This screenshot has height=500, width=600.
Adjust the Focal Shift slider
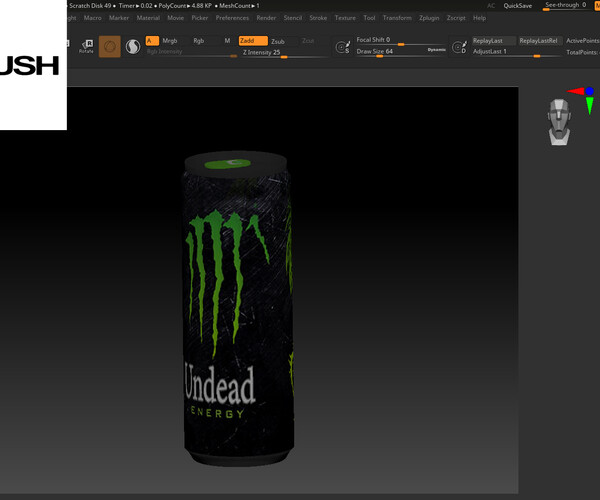tap(400, 41)
